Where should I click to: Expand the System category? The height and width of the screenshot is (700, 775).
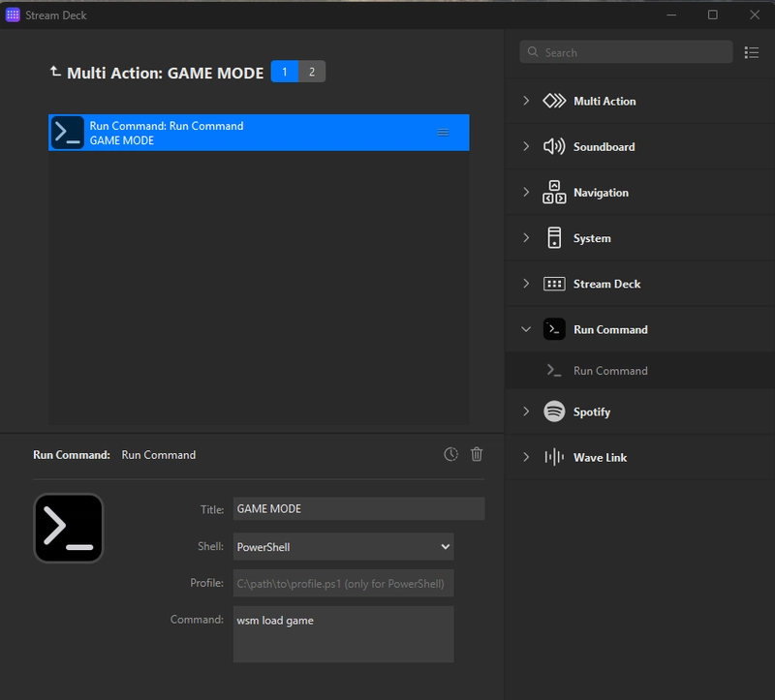pyautogui.click(x=526, y=238)
